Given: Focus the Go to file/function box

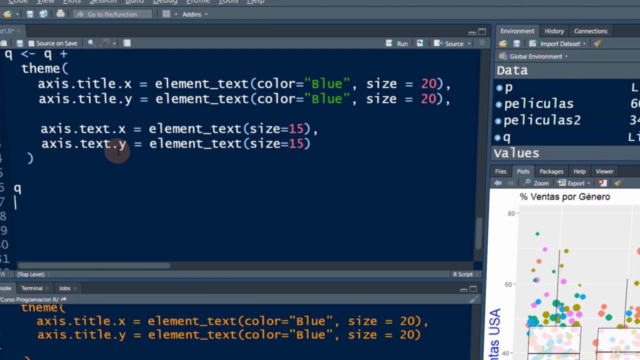Looking at the screenshot, I should tap(112, 14).
